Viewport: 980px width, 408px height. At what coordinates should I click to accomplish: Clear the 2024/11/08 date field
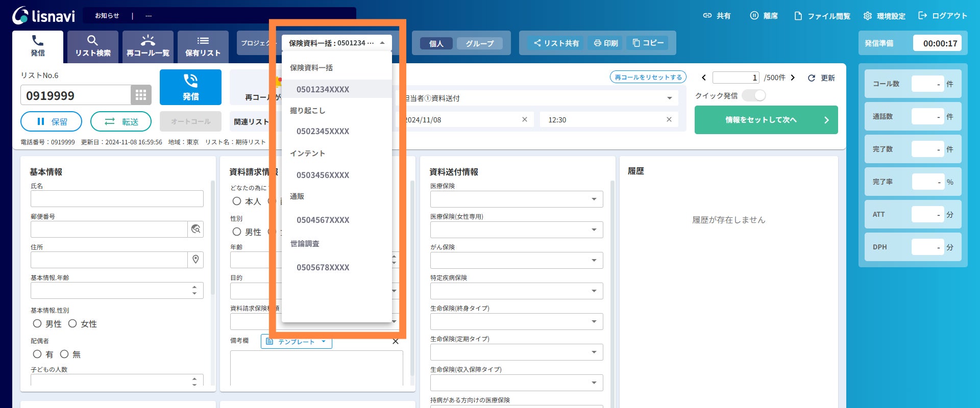pos(524,119)
